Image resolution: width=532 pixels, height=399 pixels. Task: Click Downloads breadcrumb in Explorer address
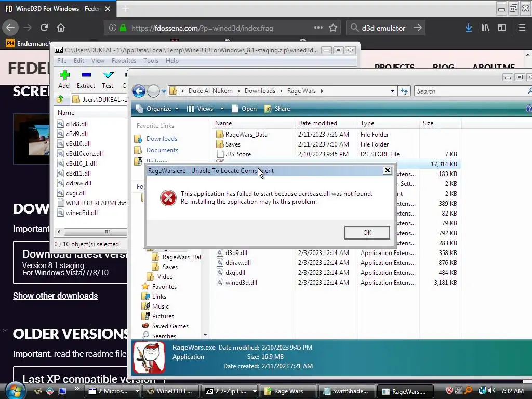point(260,91)
